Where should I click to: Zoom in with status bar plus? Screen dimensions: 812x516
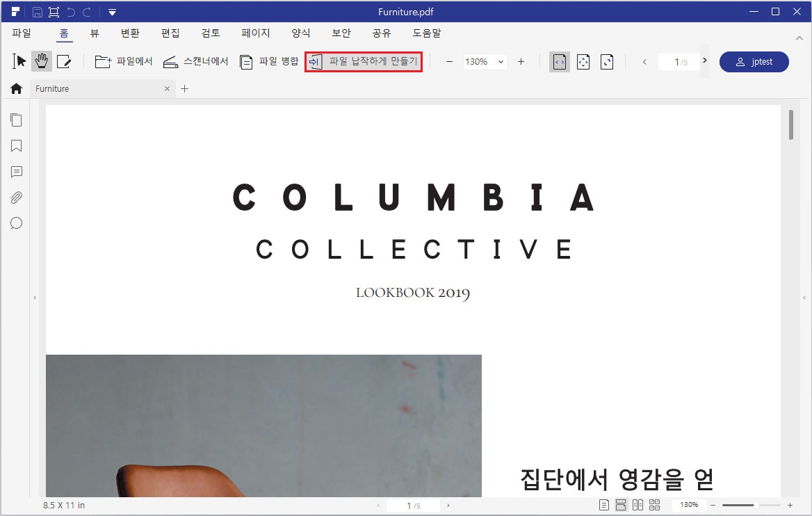pyautogui.click(x=790, y=505)
